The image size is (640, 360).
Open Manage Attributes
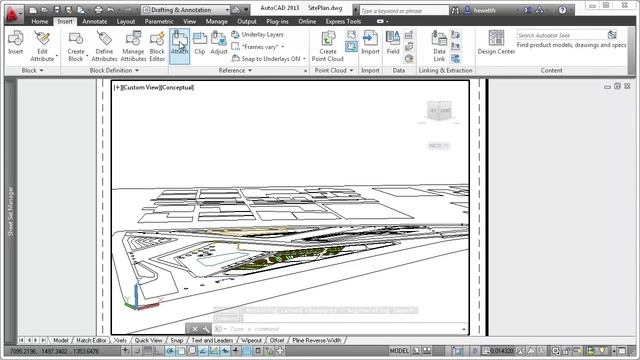click(133, 46)
